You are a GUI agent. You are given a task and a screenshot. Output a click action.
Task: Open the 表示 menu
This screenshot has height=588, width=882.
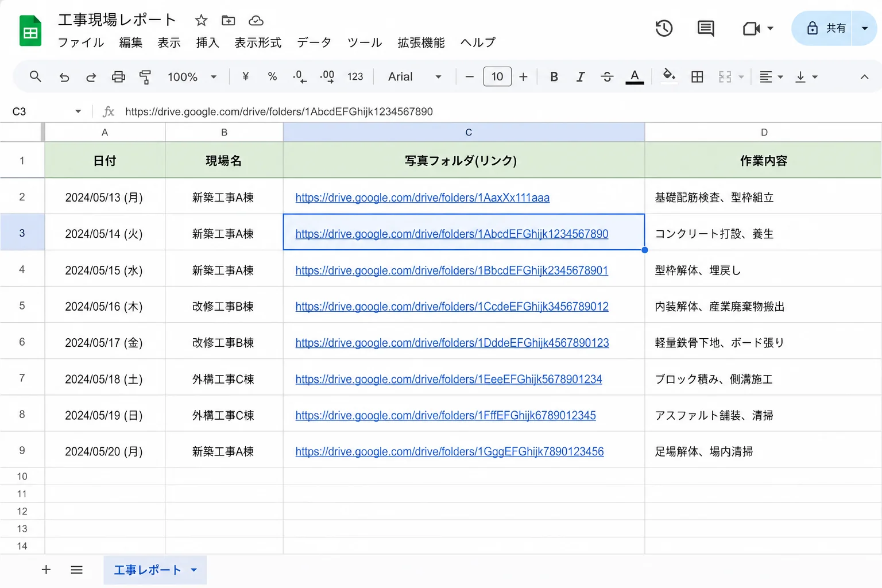(x=169, y=42)
